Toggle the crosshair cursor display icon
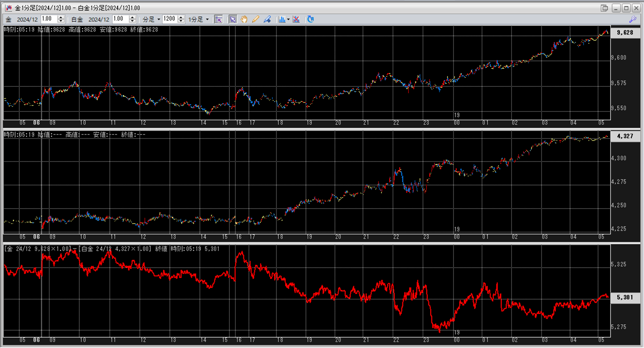644x348 pixels. (218, 20)
